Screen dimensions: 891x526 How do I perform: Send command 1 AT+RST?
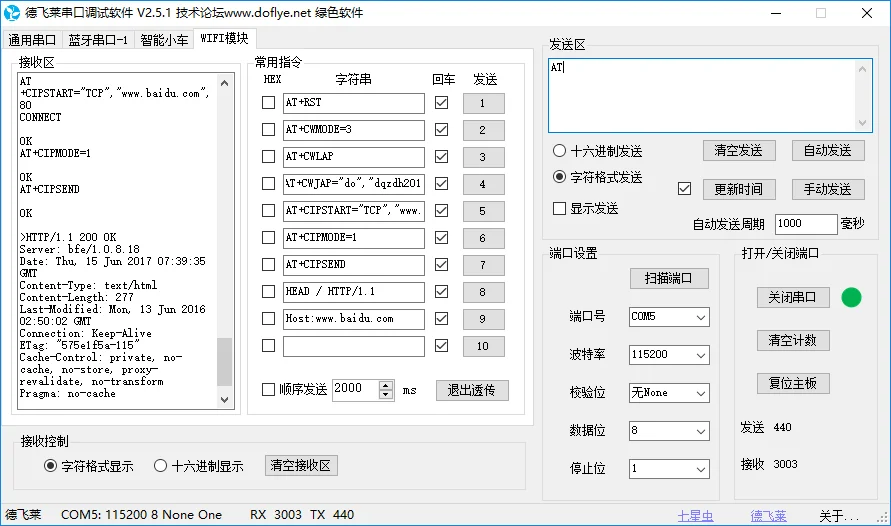pyautogui.click(x=483, y=103)
